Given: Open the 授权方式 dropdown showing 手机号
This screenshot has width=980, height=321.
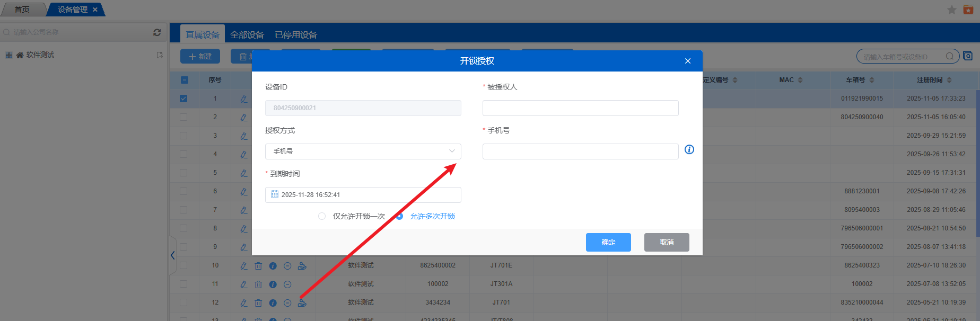Looking at the screenshot, I should pyautogui.click(x=363, y=151).
